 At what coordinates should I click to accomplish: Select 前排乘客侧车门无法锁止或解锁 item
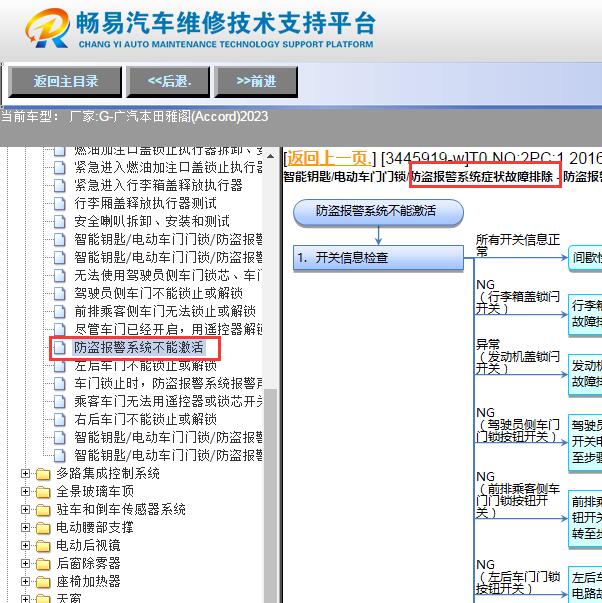pos(165,311)
